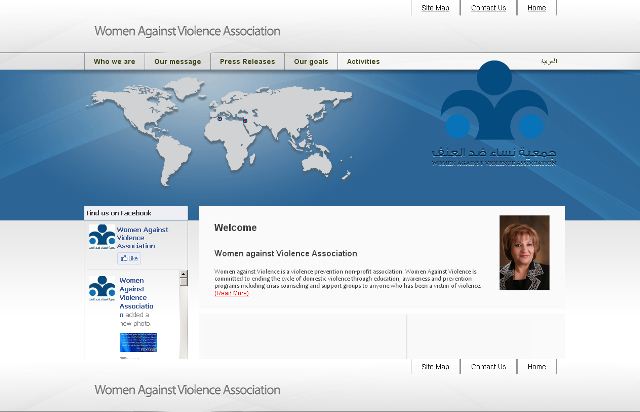Click Site Map in the lower repeated header
Viewport: 640px width, 412px height.
click(x=436, y=367)
